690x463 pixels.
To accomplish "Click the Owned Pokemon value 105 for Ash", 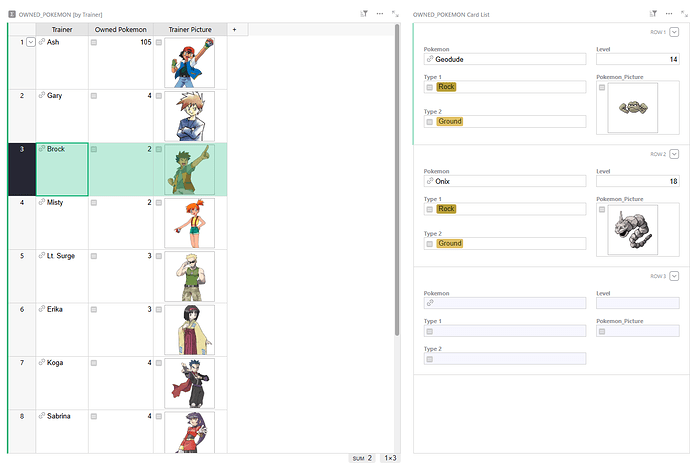I will pyautogui.click(x=146, y=42).
